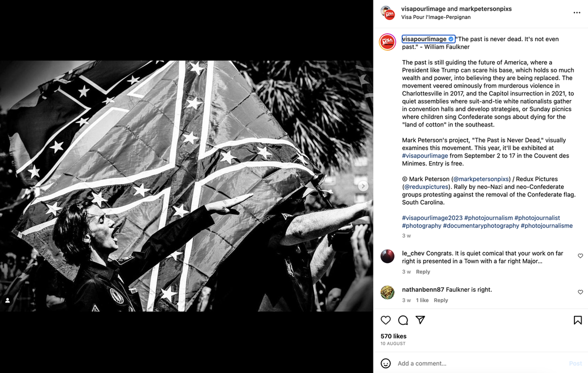Viewport: 588px width, 373px height.
Task: Reply to nathanbenn87's comment
Action: tap(441, 300)
